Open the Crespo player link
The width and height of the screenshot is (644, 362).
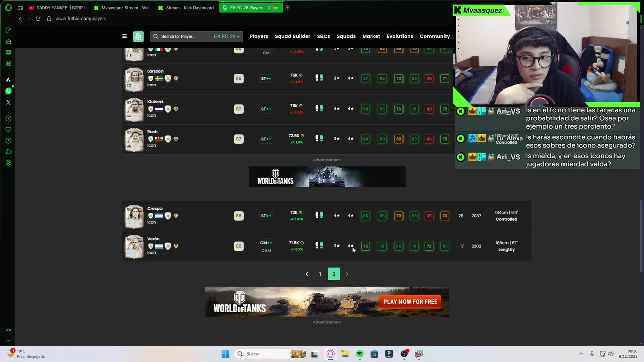click(155, 209)
